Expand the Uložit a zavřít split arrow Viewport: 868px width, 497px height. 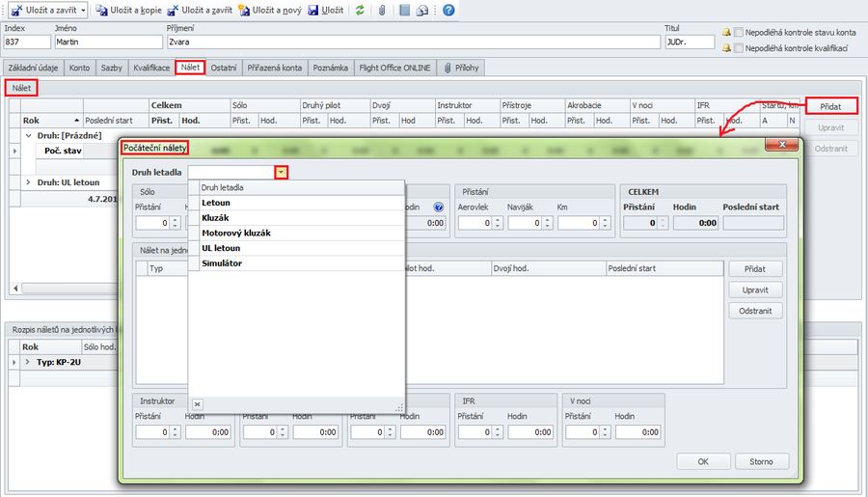pos(83,10)
